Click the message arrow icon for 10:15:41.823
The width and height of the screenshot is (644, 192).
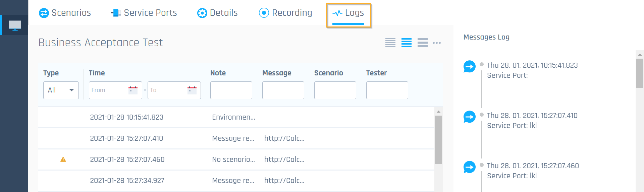click(x=469, y=67)
